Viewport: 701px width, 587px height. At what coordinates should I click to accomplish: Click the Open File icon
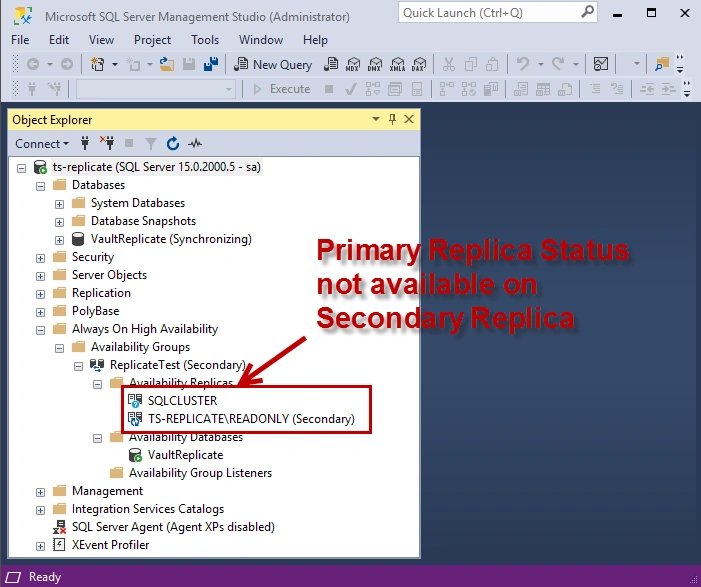[x=167, y=64]
